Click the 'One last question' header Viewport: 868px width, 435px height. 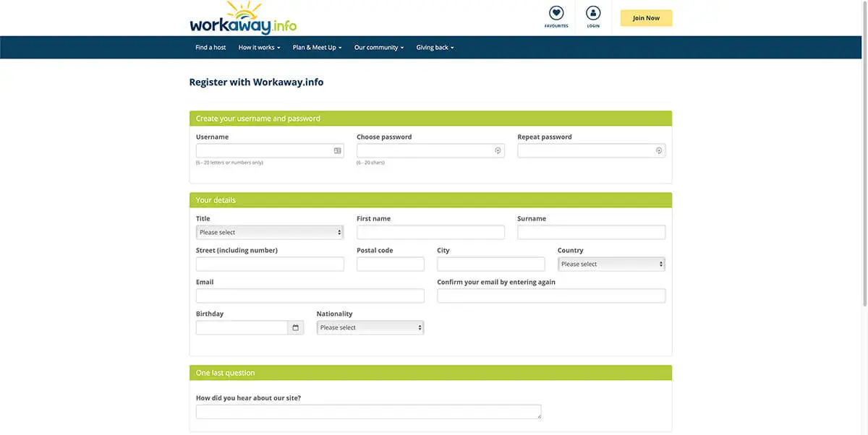click(x=430, y=373)
